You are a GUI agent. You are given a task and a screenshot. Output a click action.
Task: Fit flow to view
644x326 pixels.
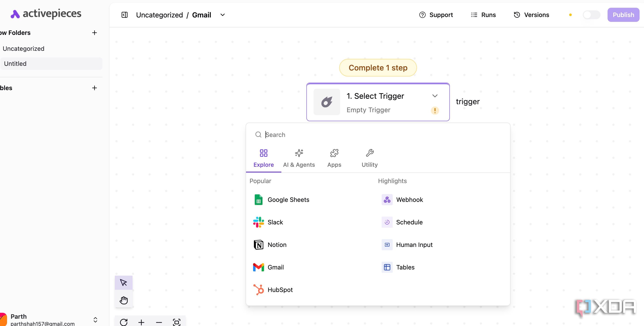[x=177, y=322]
